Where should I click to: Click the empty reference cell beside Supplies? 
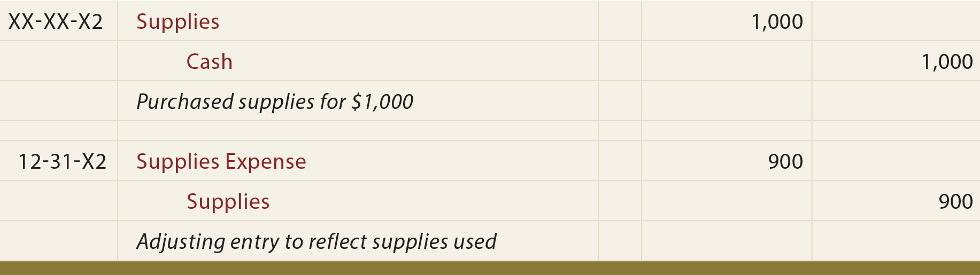(x=620, y=21)
